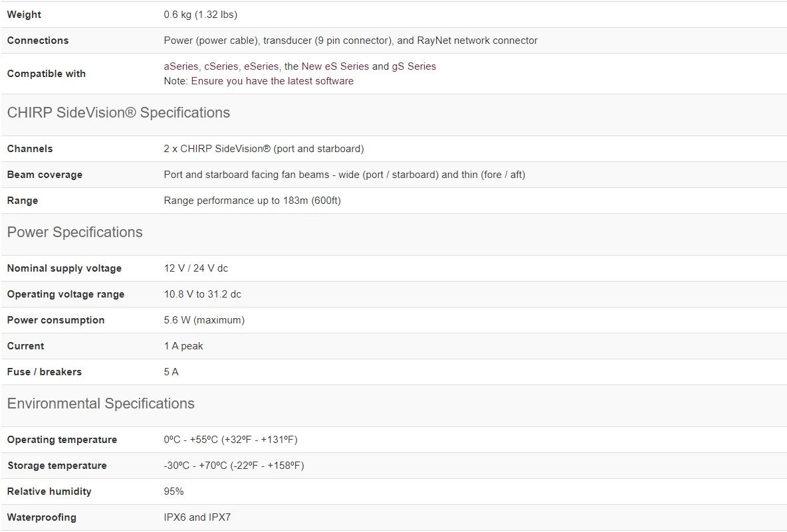Click the Operating temperature row label

click(62, 440)
